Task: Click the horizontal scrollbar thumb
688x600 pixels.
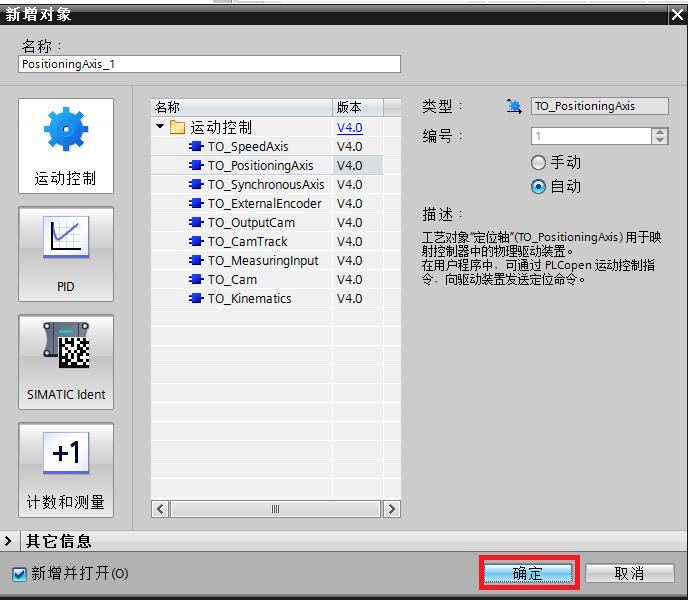Action: (275, 509)
